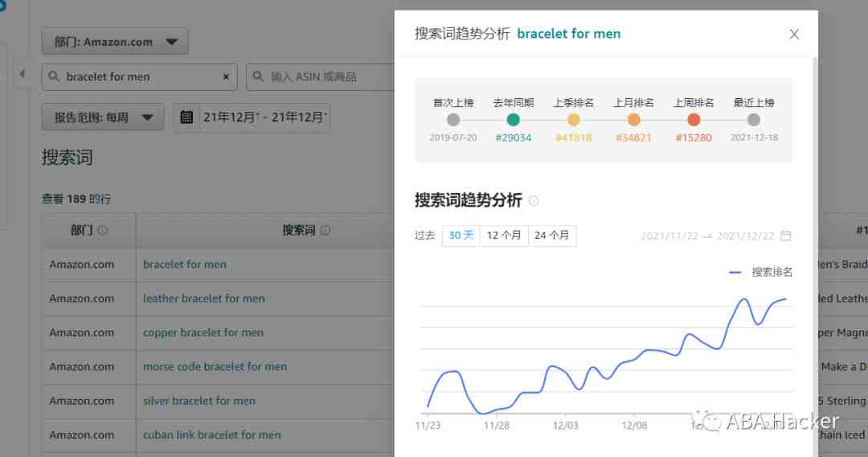Click the 首次上榜 gray timeline dot

point(453,120)
